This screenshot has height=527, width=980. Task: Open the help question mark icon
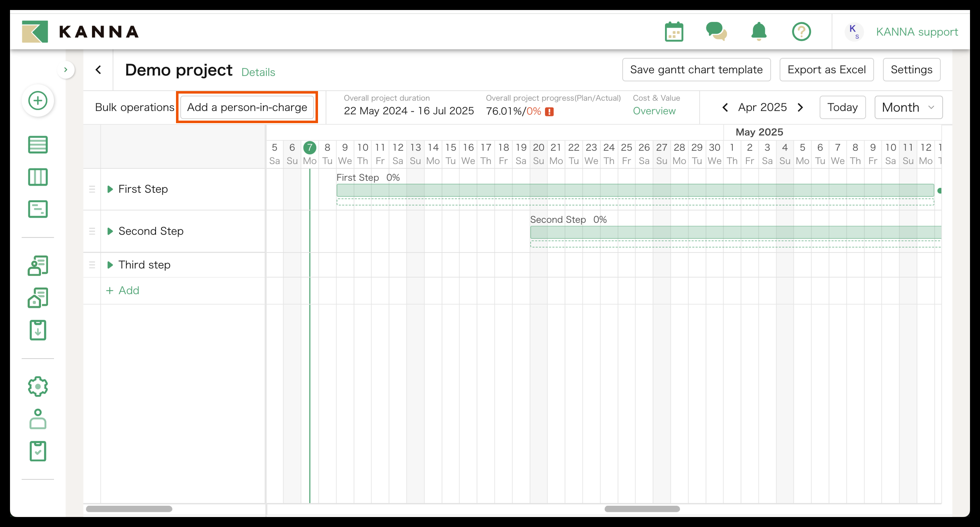click(801, 32)
